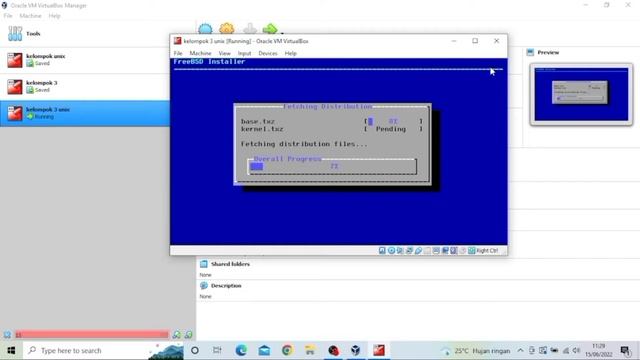Open Task View on the taskbar
The height and width of the screenshot is (360, 640).
pos(217,351)
